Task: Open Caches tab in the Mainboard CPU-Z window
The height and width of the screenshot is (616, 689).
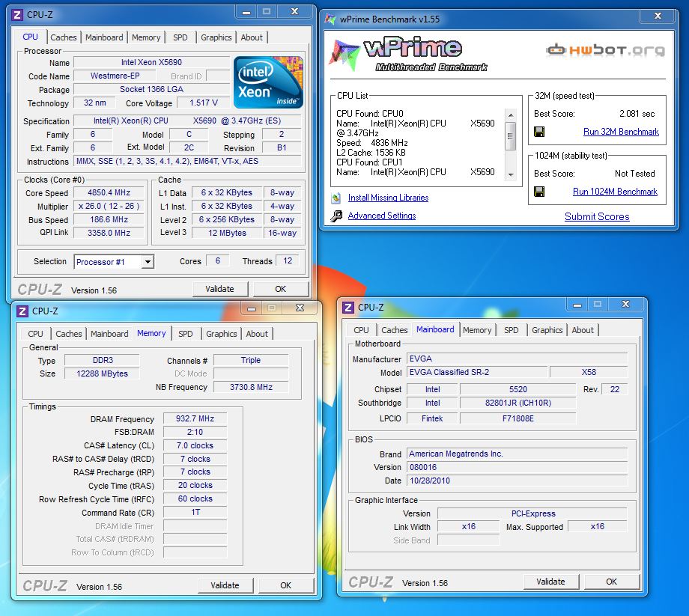Action: (394, 330)
